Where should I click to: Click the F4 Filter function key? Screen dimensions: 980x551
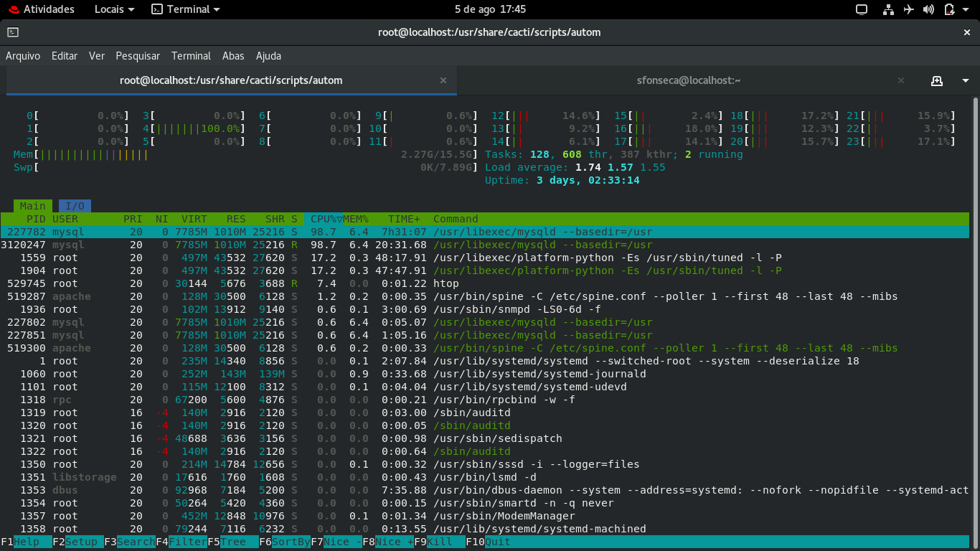tap(182, 542)
